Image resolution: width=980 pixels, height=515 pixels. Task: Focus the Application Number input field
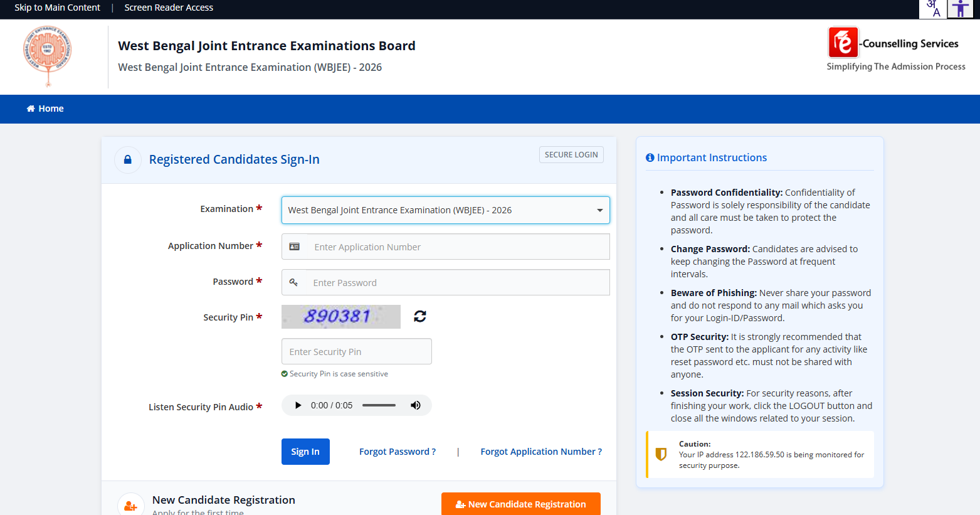[x=456, y=247]
